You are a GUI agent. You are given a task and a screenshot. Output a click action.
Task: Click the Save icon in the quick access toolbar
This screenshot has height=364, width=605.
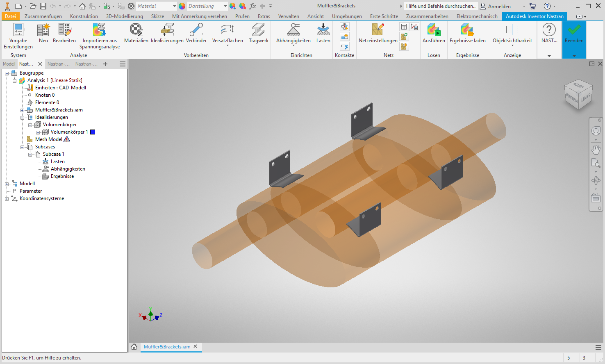pos(43,6)
